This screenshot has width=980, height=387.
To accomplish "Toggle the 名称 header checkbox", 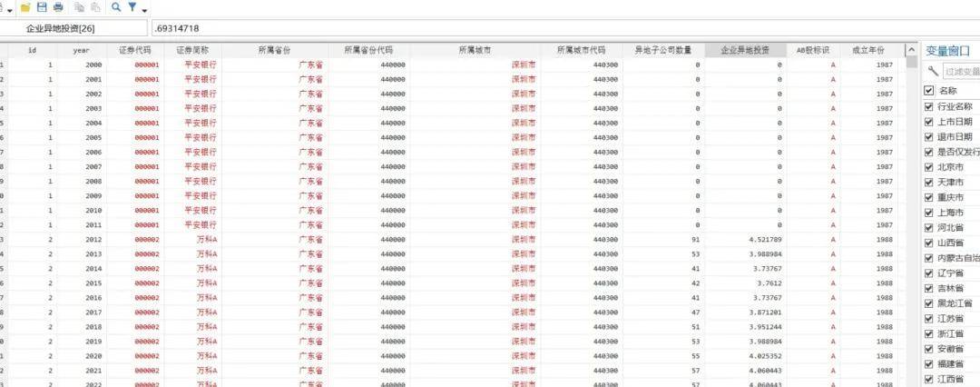I will [x=929, y=91].
